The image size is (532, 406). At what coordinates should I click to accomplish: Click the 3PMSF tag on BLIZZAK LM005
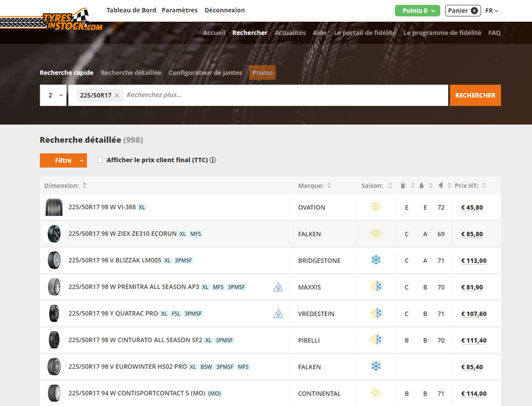click(x=183, y=261)
